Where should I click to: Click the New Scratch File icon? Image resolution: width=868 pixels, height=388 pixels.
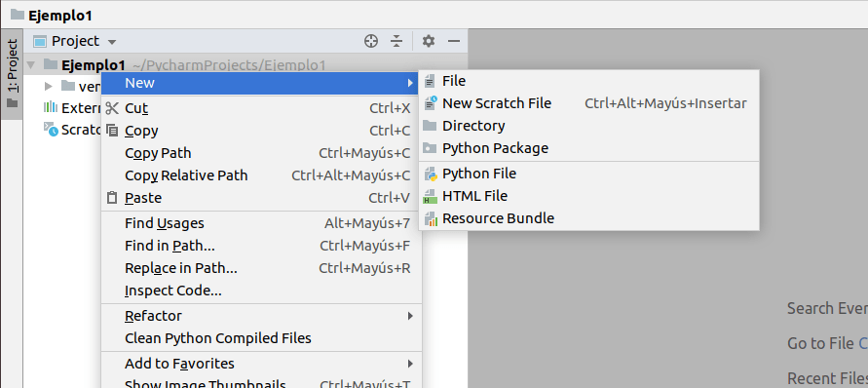(431, 103)
